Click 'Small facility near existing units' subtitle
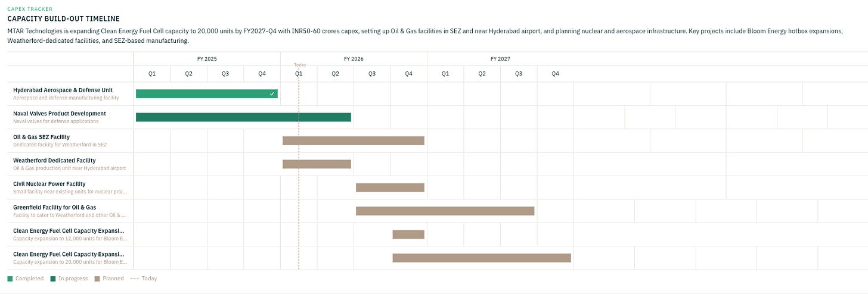 tap(70, 192)
